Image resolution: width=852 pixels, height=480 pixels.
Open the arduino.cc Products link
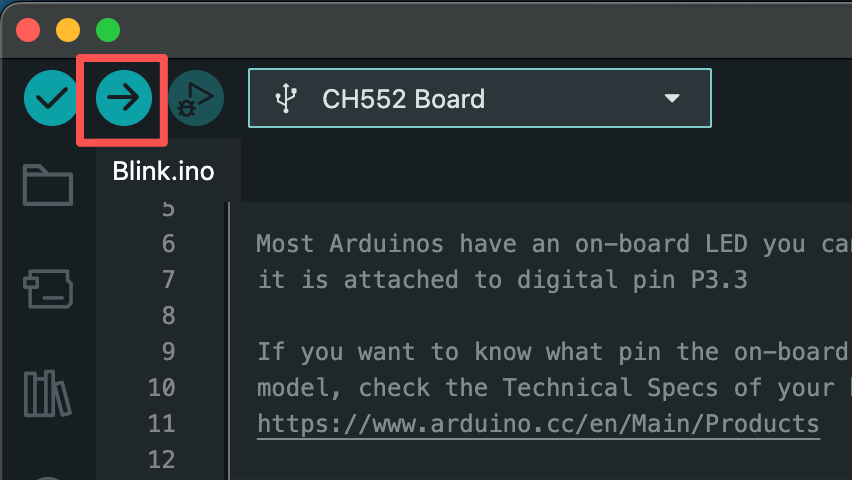click(538, 423)
